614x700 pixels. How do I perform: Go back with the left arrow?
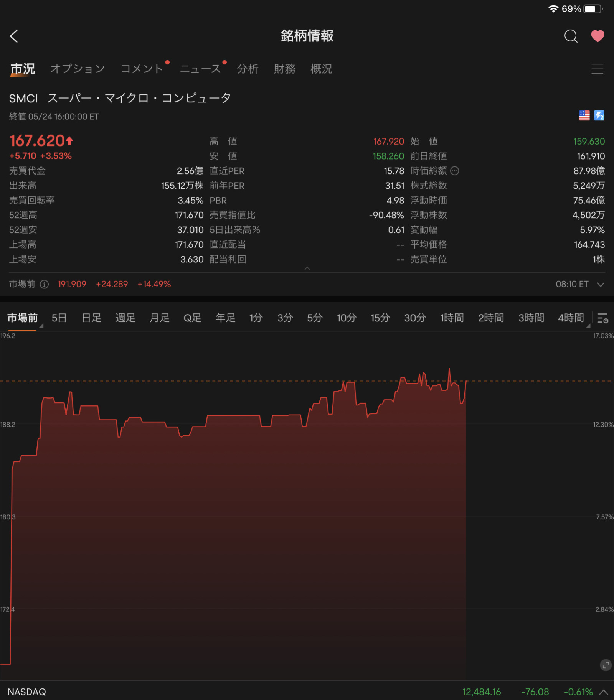[x=14, y=36]
